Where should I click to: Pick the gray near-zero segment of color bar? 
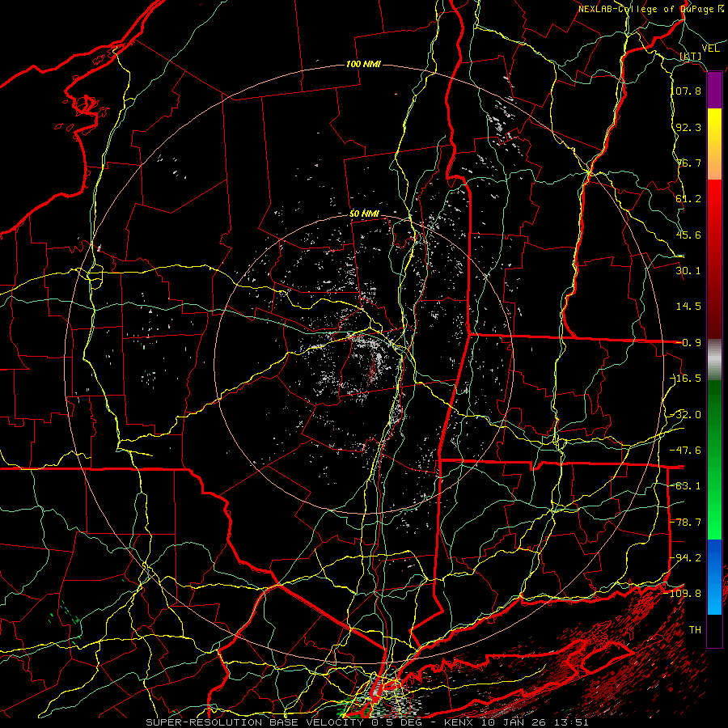tap(714, 360)
